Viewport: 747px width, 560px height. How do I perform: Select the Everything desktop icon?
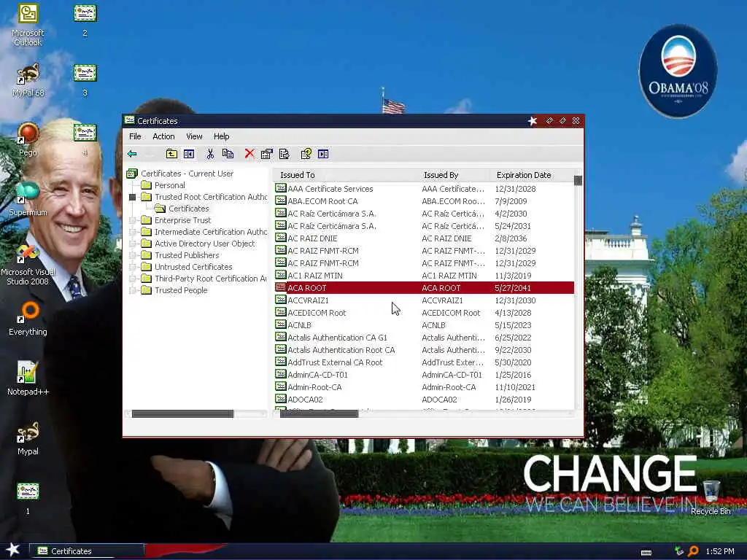[x=28, y=319]
